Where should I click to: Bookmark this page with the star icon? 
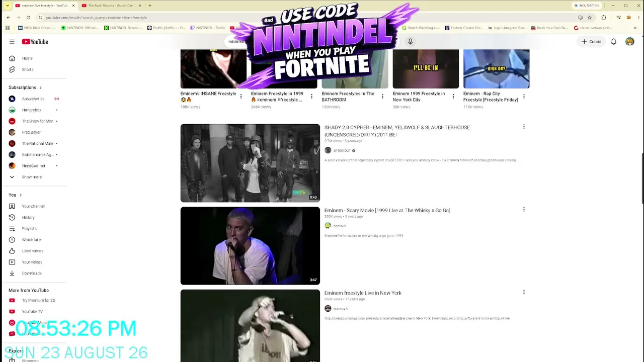[x=590, y=18]
